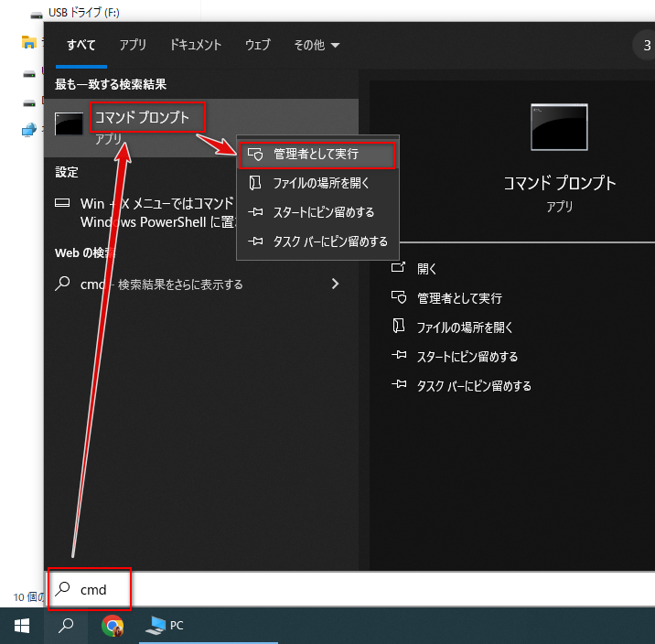Switch to the すべて search tab

click(x=81, y=45)
